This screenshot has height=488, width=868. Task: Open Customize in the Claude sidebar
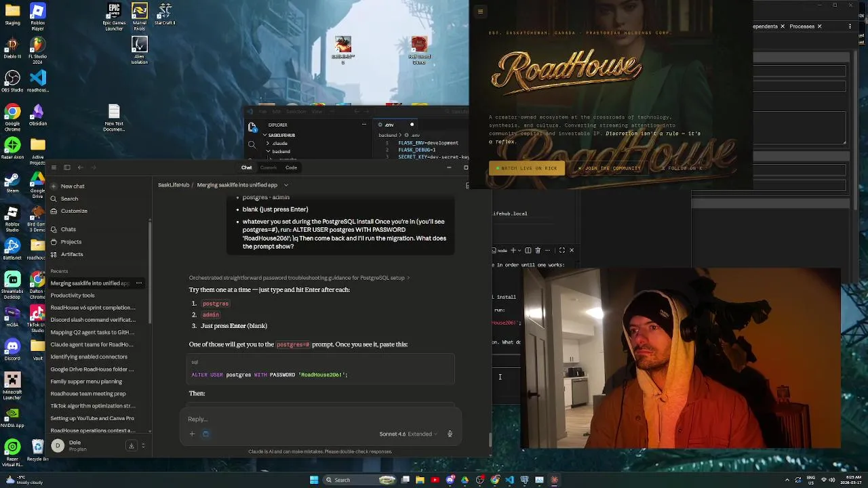[74, 211]
